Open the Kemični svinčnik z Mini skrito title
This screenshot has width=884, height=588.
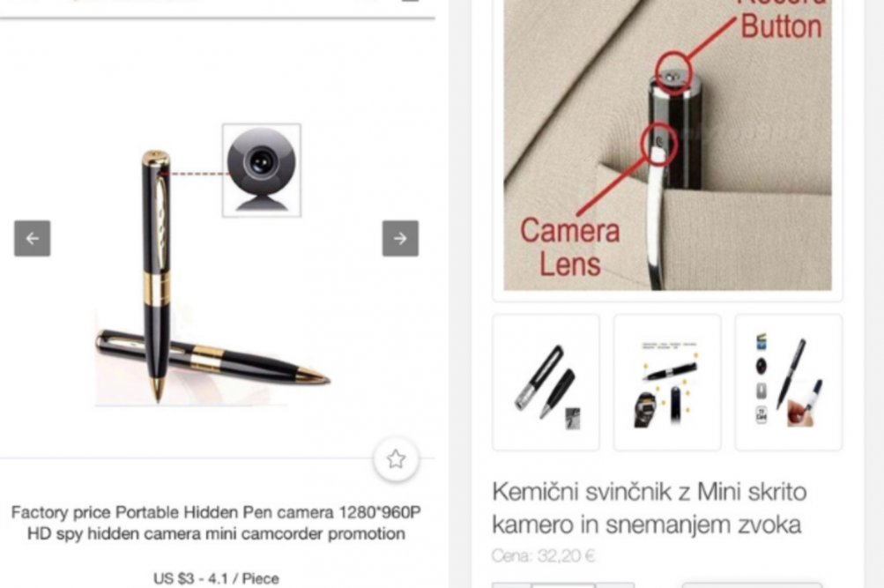click(650, 508)
